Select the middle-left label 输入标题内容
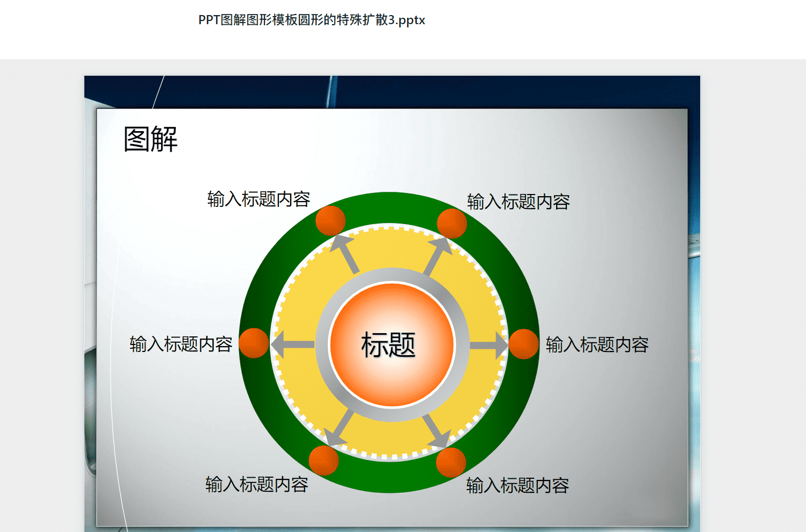Viewport: 806px width, 532px height. [181, 344]
